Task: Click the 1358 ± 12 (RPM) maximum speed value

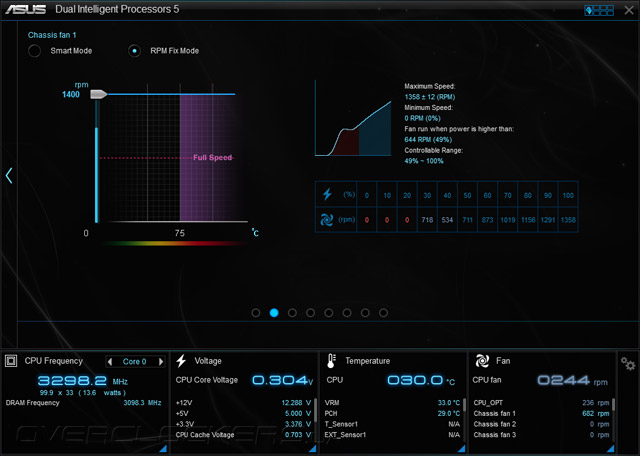Action: click(x=429, y=97)
